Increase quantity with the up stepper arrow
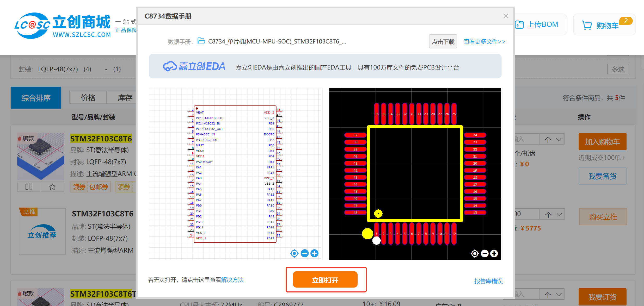The image size is (644, 306). point(548,139)
